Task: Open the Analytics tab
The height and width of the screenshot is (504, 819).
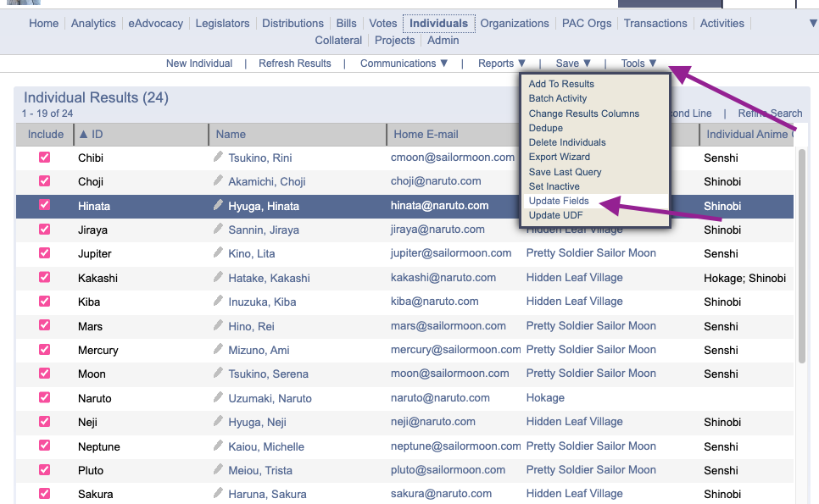Action: (x=93, y=24)
